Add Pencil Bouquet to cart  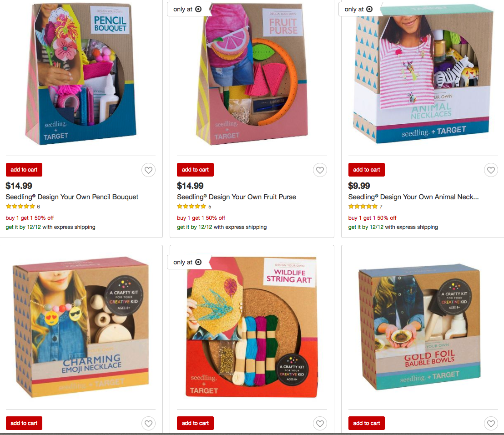[24, 170]
